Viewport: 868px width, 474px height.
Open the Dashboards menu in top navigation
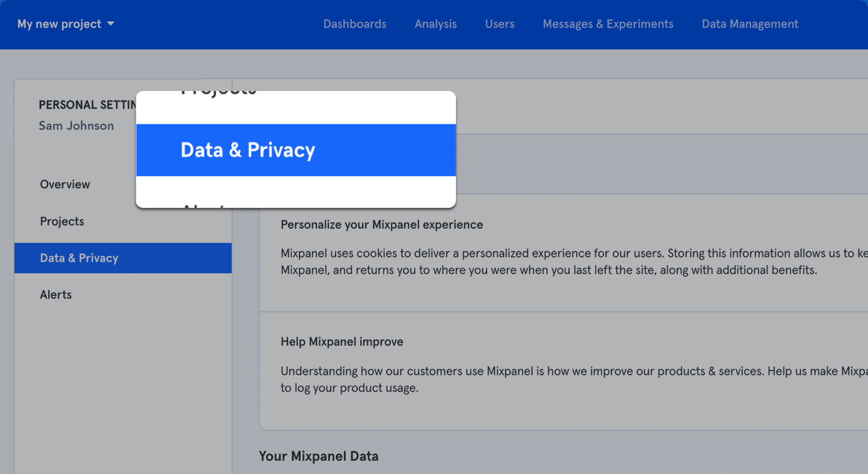(x=354, y=24)
